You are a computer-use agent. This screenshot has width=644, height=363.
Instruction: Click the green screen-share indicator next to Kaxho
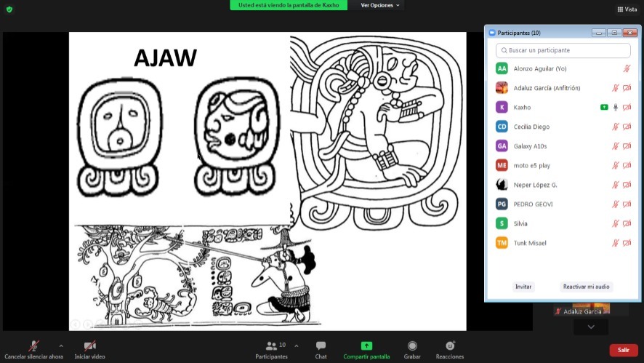point(604,107)
